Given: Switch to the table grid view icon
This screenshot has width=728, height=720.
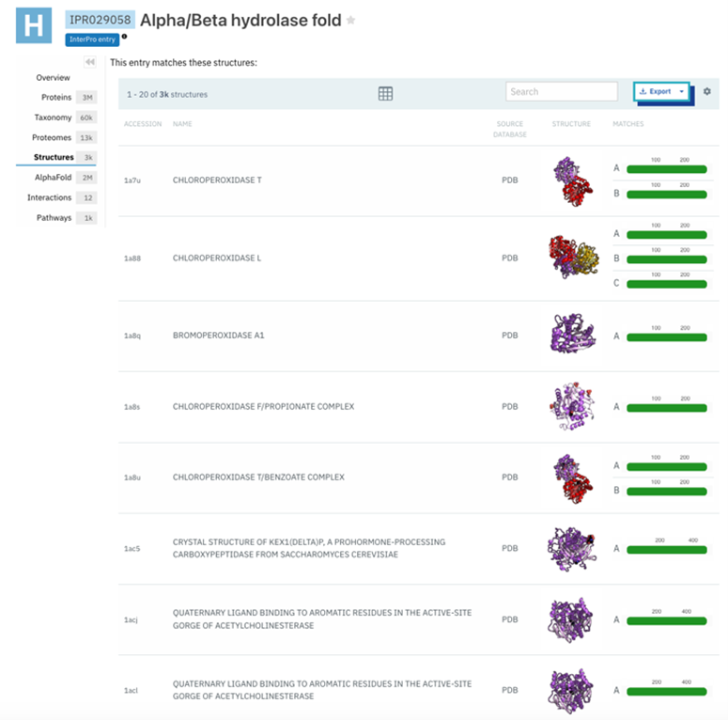Looking at the screenshot, I should [x=385, y=93].
